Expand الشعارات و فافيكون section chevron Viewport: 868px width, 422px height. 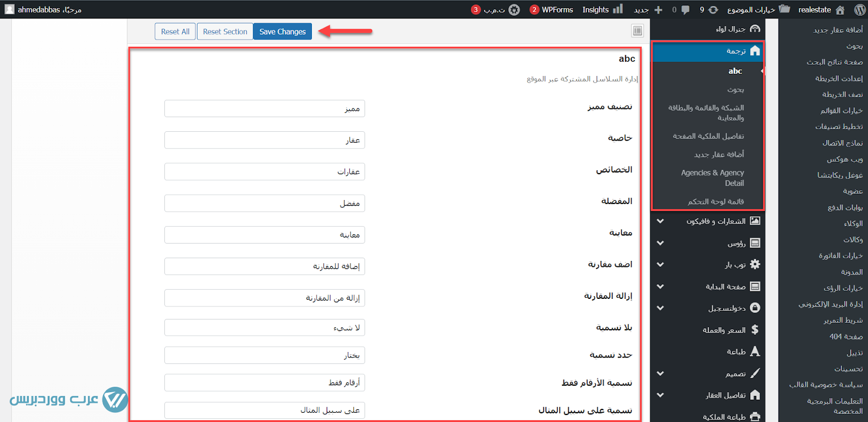pyautogui.click(x=660, y=221)
